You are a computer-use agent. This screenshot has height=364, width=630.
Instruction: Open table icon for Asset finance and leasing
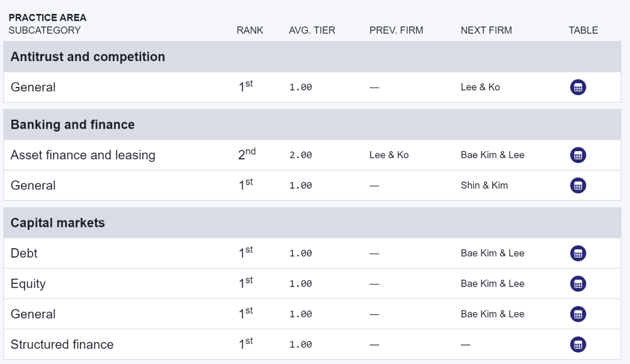coord(578,155)
